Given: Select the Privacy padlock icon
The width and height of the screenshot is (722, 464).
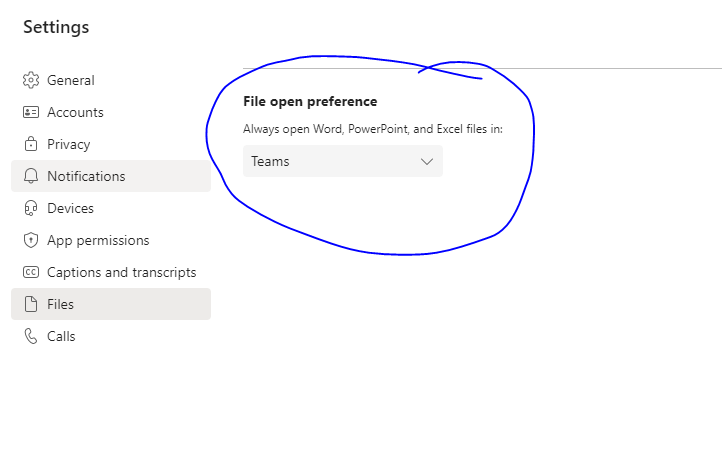Looking at the screenshot, I should click(x=31, y=144).
